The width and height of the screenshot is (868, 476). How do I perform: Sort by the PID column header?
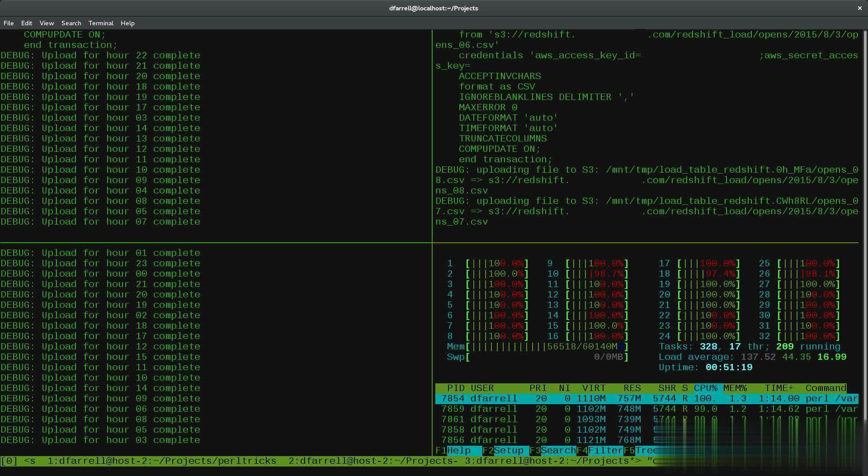456,388
